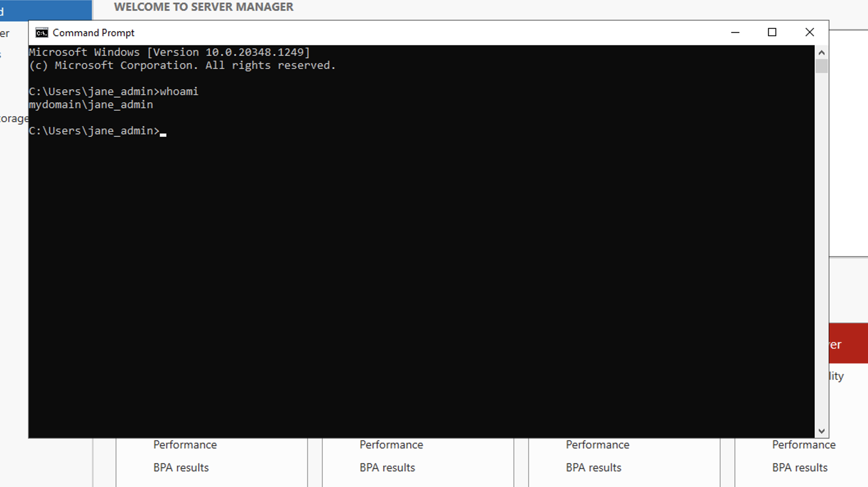Click the Command Prompt scrollbar down arrow
The image size is (868, 487).
pos(821,431)
